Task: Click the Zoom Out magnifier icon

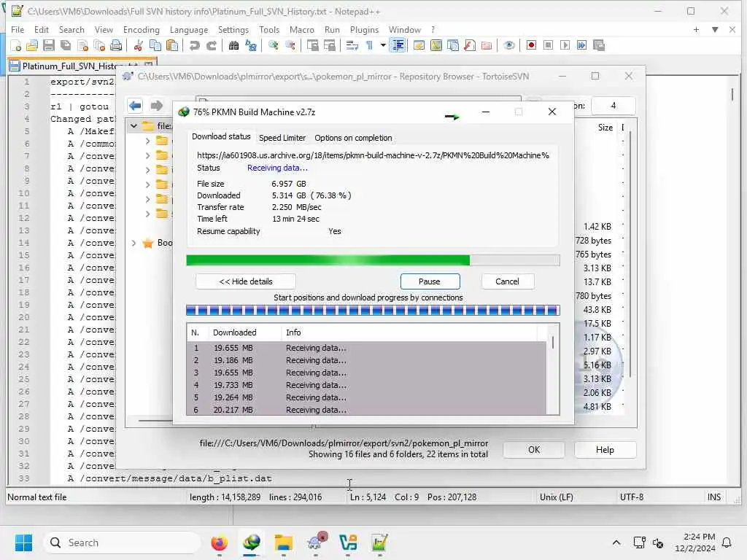Action: click(290, 46)
